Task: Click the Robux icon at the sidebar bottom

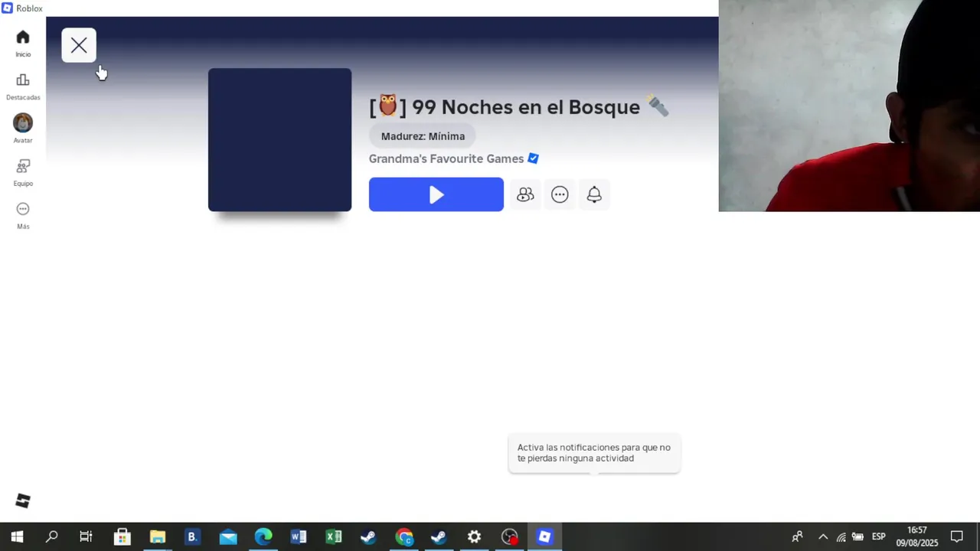Action: coord(23,500)
